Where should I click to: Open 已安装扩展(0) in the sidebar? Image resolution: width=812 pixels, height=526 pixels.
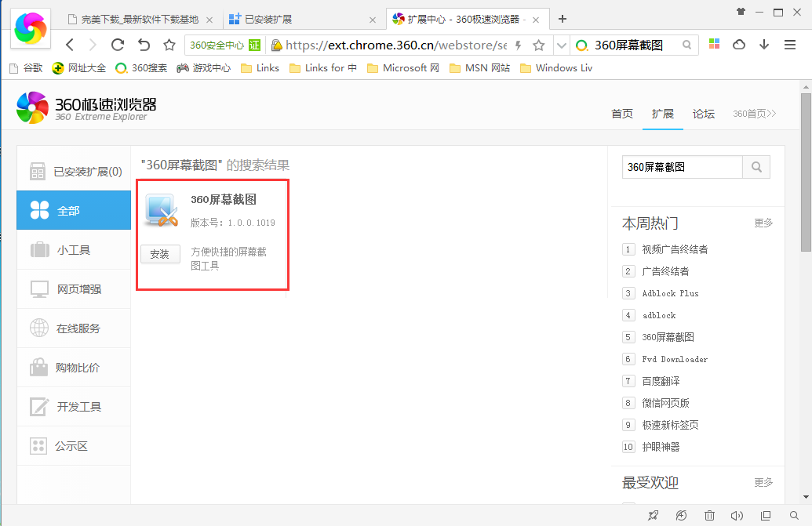pos(74,171)
